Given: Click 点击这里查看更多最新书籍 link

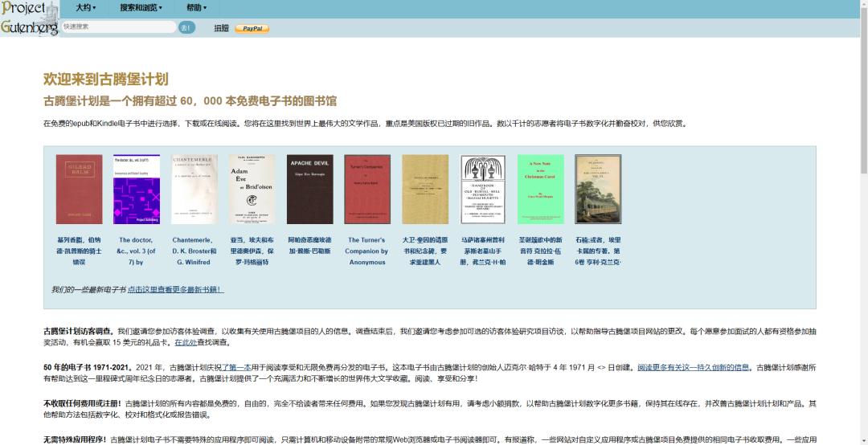Looking at the screenshot, I should pos(175,289).
